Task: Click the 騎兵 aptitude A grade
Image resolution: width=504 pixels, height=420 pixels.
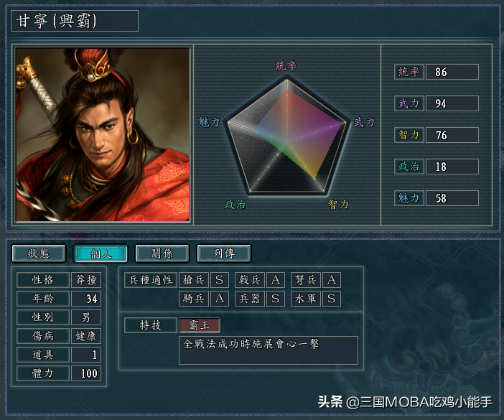Action: pos(220,299)
